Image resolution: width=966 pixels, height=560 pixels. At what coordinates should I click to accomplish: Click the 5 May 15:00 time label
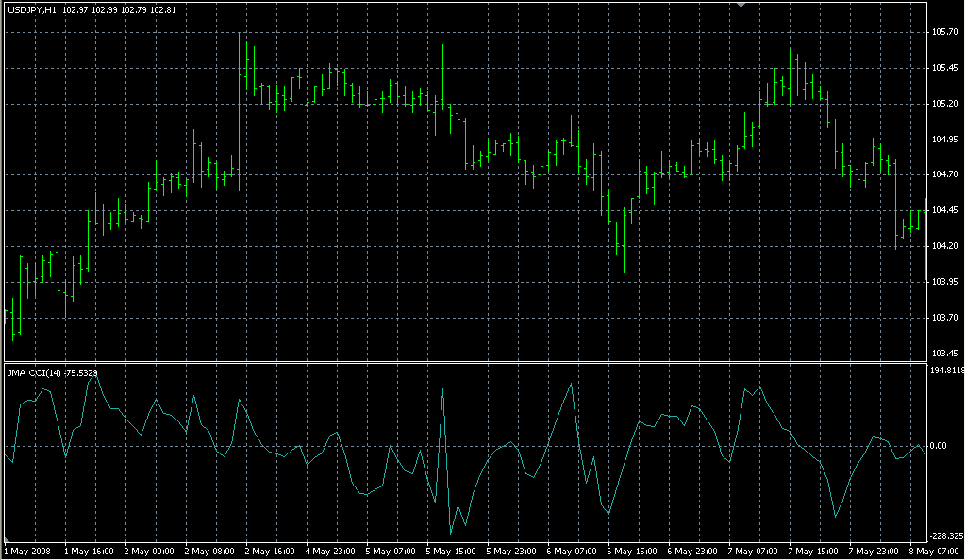(452, 551)
